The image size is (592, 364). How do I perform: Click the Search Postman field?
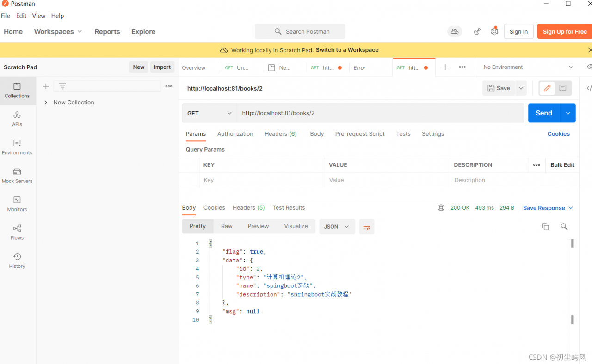tap(300, 31)
